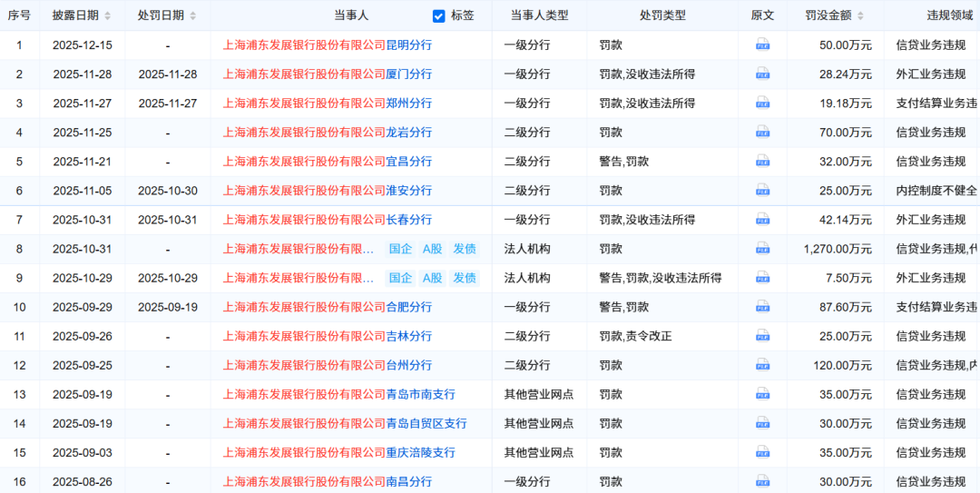This screenshot has width=980, height=493.
Task: Open 上海浦东发展银行 南昌分行 party link
Action: point(328,482)
